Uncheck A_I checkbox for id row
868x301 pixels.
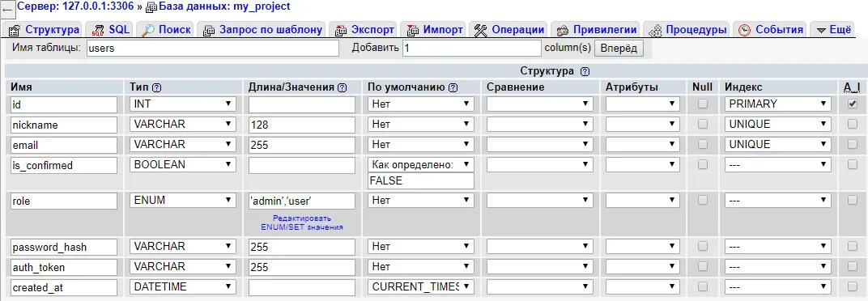[853, 104]
